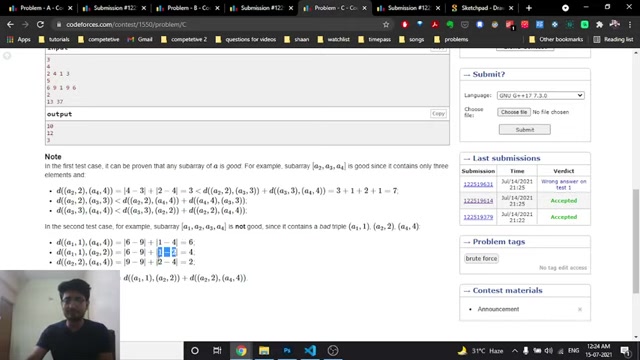Viewport: 640px width, 360px height.
Task: Expand the competetive 2 bookmarks folder
Action: pyautogui.click(x=184, y=40)
